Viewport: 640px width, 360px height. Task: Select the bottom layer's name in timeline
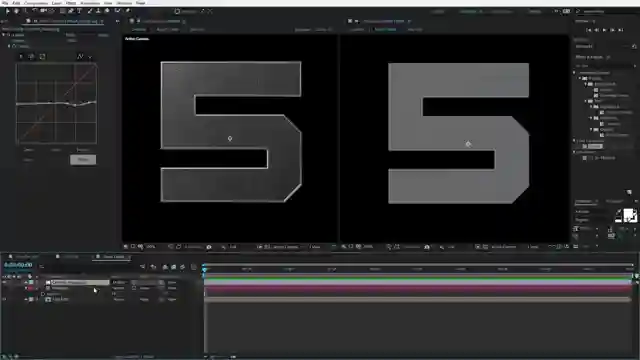tap(60, 299)
